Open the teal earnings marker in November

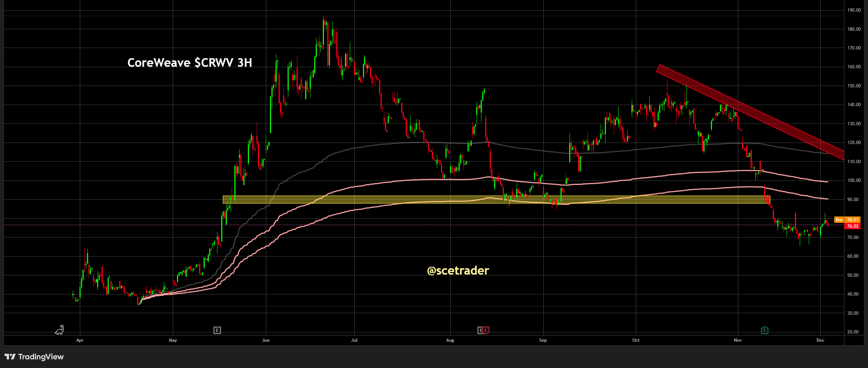765,330
